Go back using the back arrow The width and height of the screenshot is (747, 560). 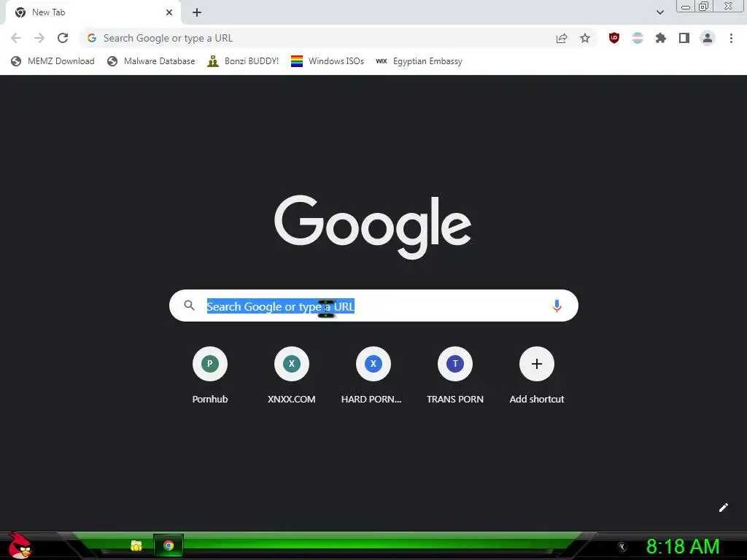pyautogui.click(x=16, y=38)
